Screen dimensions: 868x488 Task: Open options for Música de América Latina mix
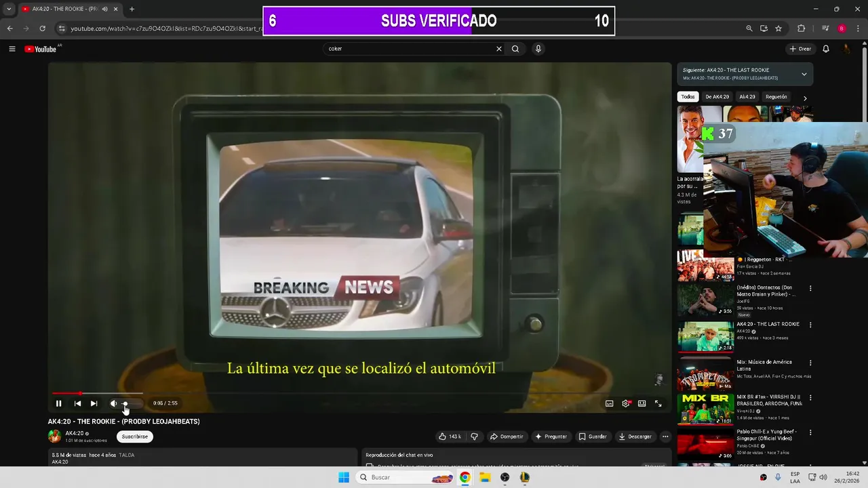pyautogui.click(x=810, y=363)
